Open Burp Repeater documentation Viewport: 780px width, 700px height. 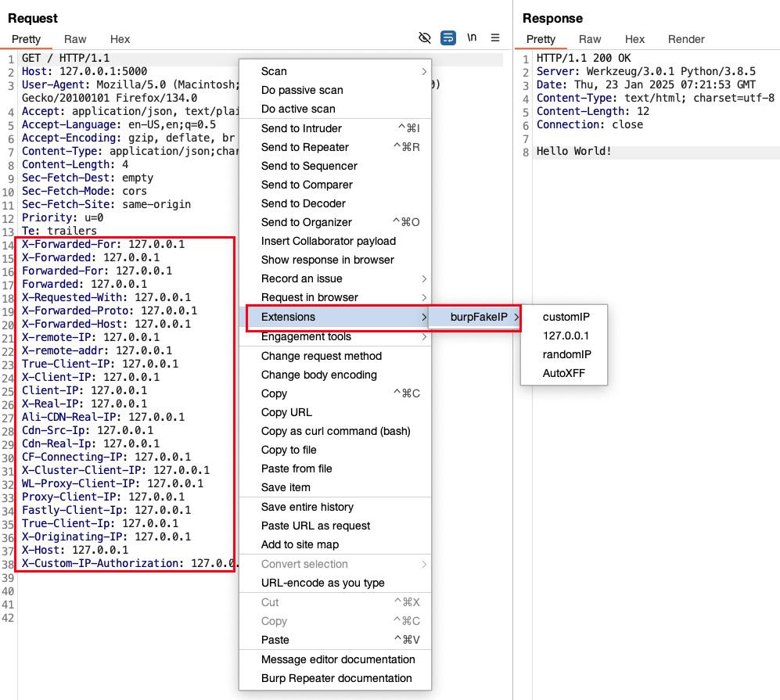[336, 678]
